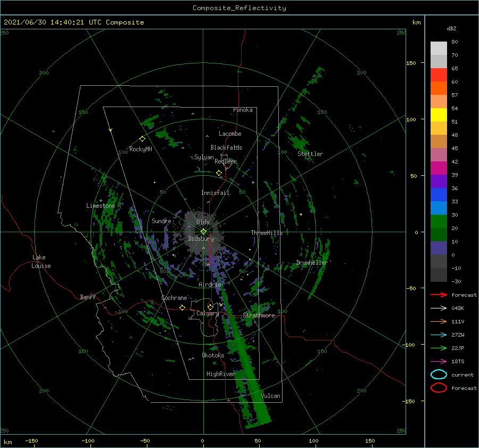479x448 pixels.
Task: Click the yellow diamond marker beside RockyMH
Action: (x=142, y=139)
